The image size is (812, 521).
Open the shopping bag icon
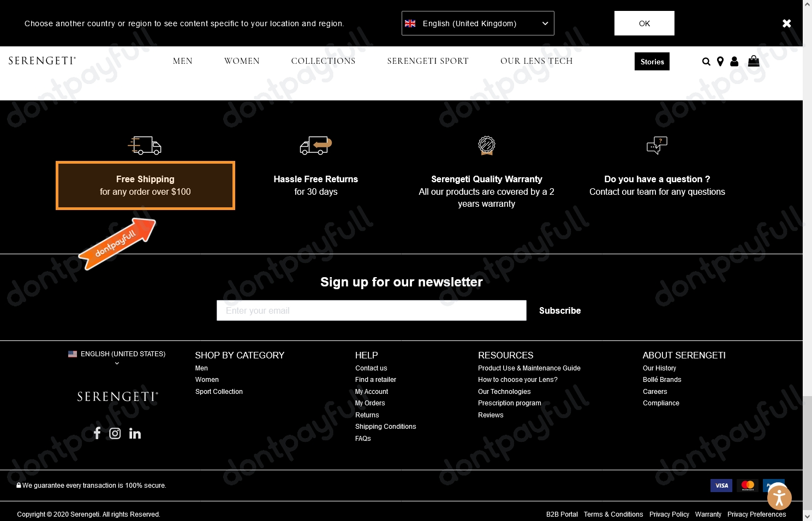(x=753, y=61)
